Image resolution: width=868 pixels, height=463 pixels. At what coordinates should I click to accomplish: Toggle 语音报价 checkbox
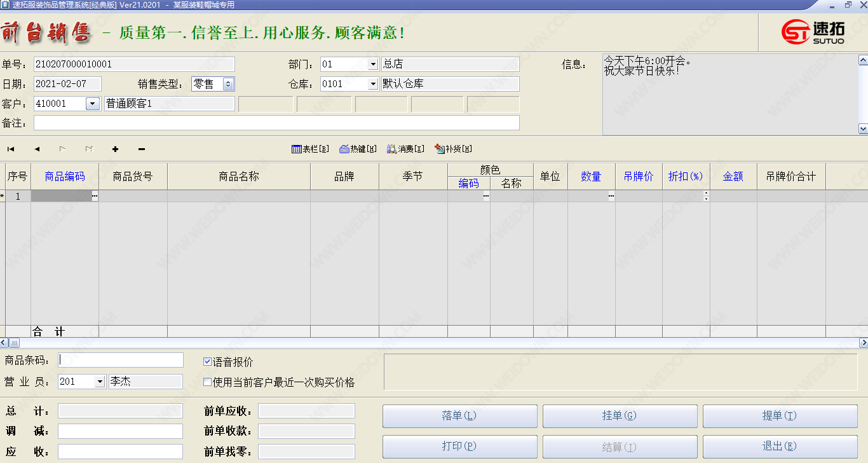pos(207,362)
